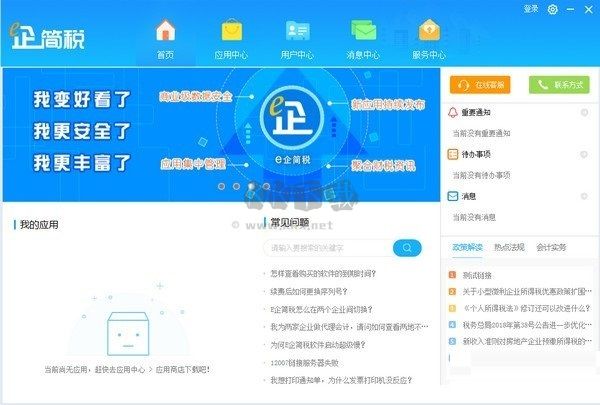The width and height of the screenshot is (600, 405).
Task: Select the fourth banner carousel dot
Action: click(x=266, y=186)
